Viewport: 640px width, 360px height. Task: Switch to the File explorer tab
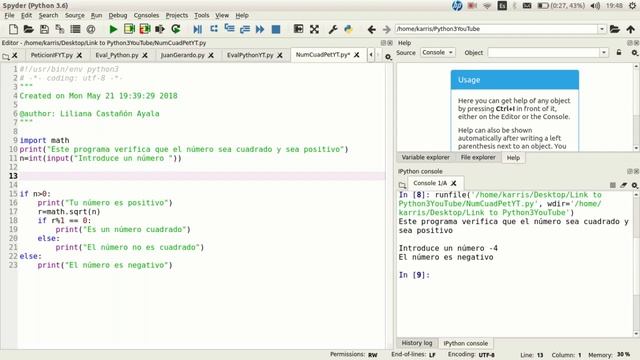tap(478, 157)
